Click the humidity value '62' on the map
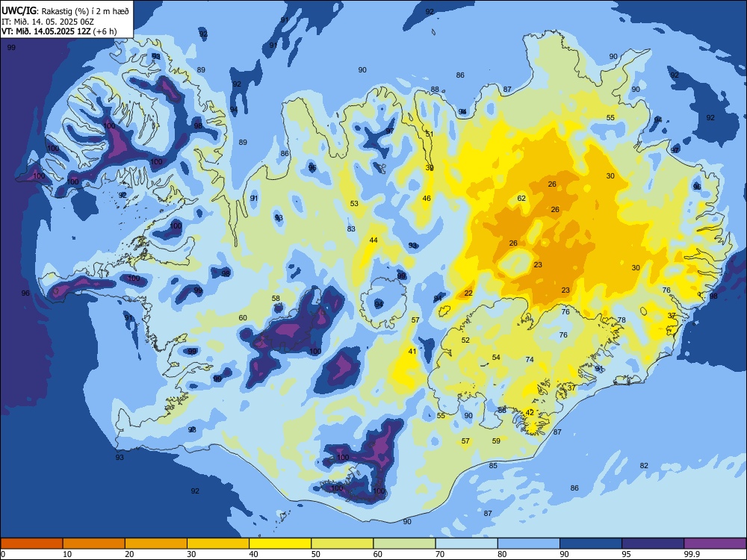This screenshot has width=747, height=560. pyautogui.click(x=521, y=198)
